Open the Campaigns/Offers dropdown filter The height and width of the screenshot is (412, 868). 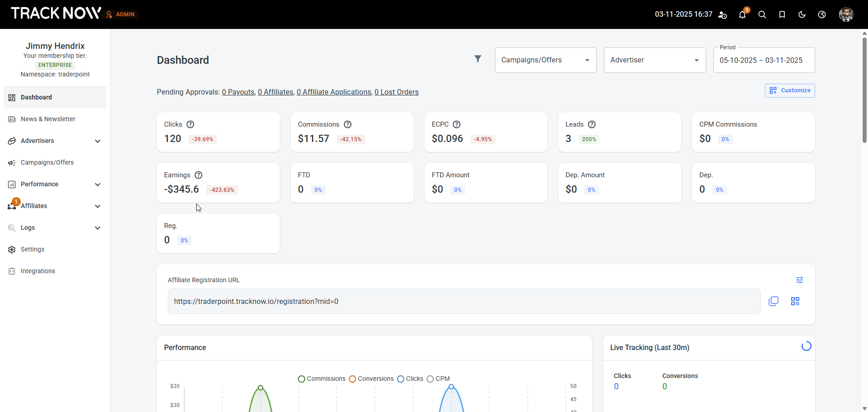tap(546, 60)
